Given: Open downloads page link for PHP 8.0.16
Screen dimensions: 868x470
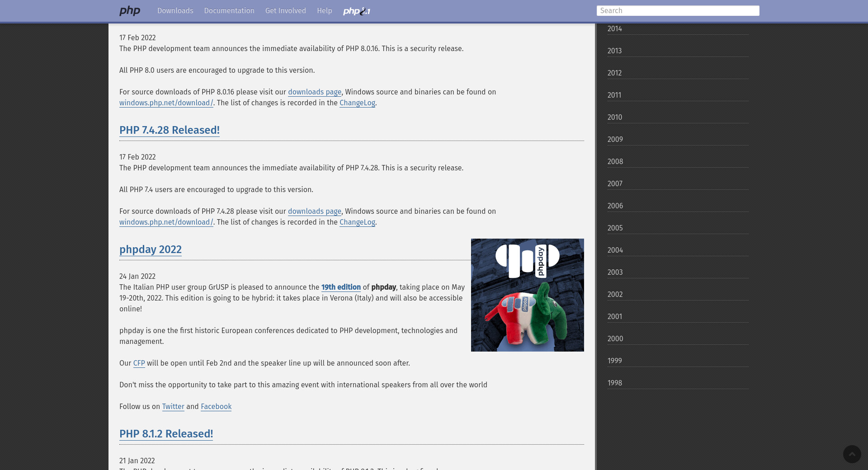Looking at the screenshot, I should (x=314, y=92).
